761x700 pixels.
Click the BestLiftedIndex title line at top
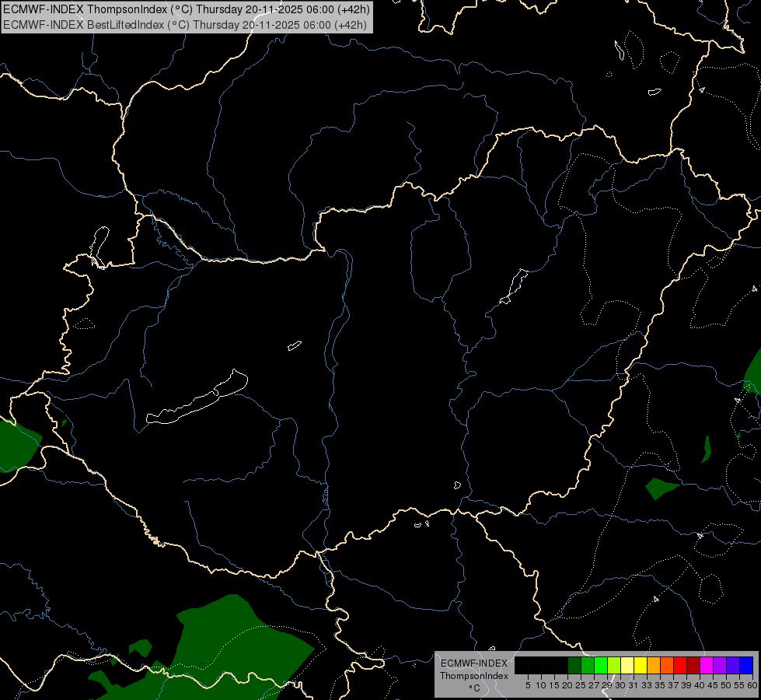(185, 25)
